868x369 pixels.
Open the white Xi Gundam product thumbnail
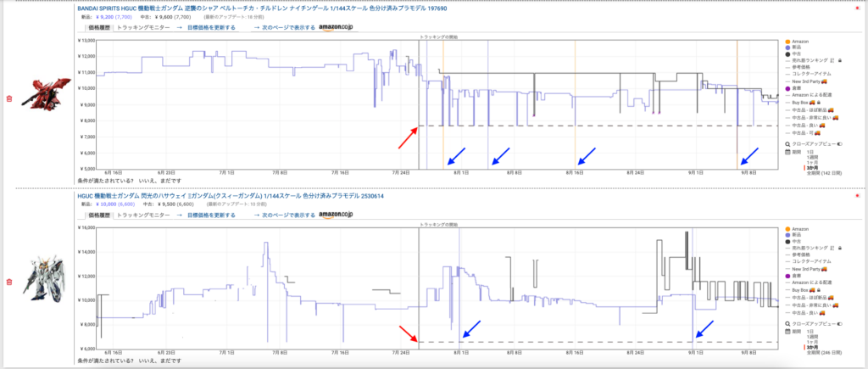(x=44, y=281)
